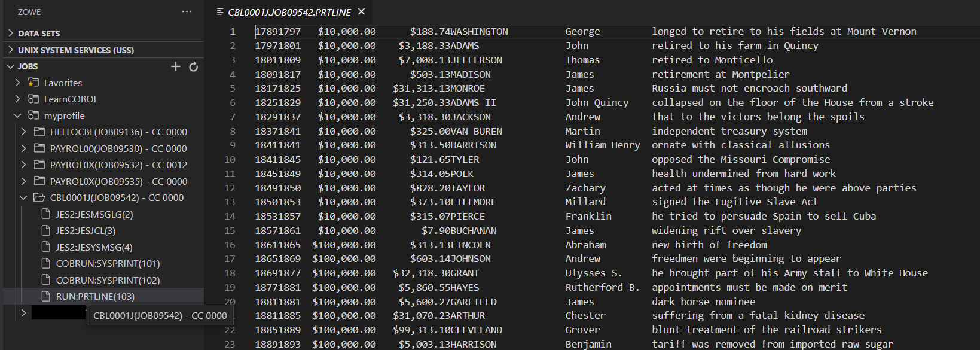Click the plus icon in JOBS header
The image size is (980, 350).
pyautogui.click(x=175, y=66)
